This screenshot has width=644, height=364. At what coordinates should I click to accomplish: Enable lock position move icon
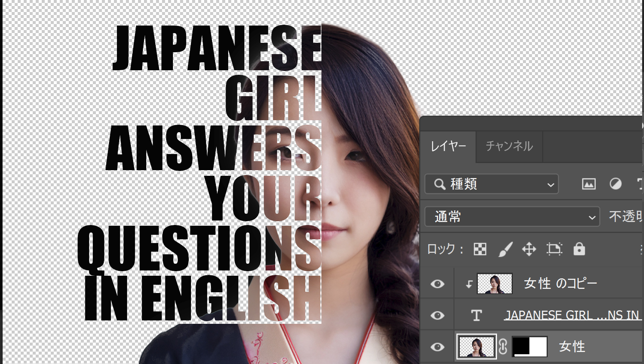point(529,249)
